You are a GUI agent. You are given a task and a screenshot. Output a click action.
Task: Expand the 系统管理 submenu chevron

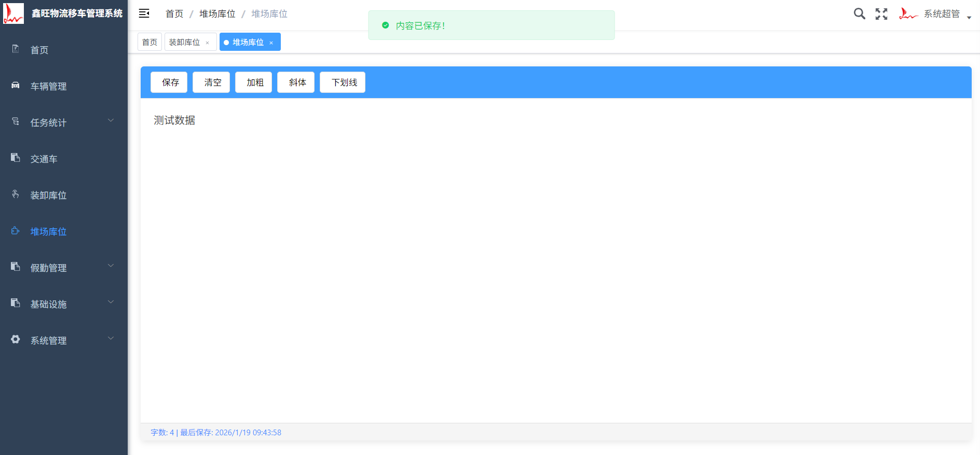coord(111,338)
